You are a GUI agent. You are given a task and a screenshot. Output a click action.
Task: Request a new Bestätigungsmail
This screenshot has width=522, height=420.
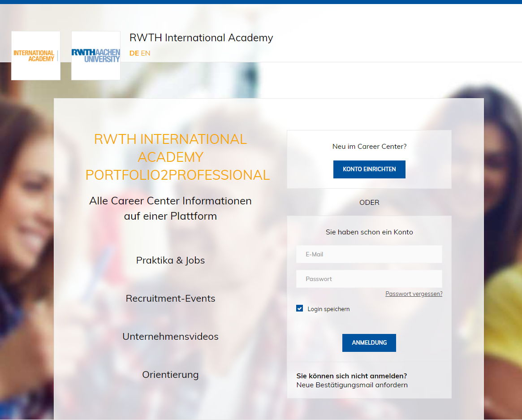click(352, 385)
